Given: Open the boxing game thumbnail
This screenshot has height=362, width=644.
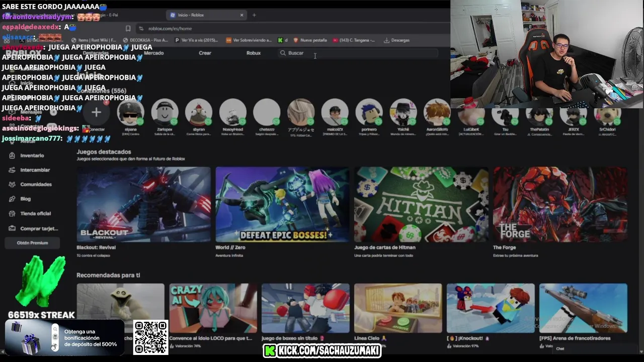Looking at the screenshot, I should (305, 308).
